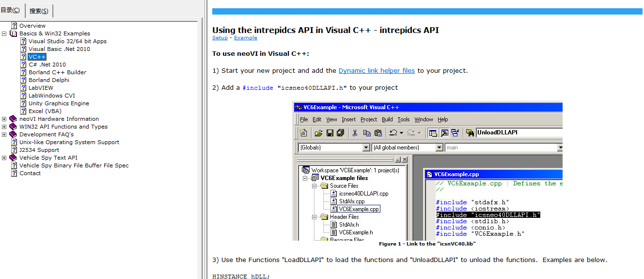Select the VC++ topic in the tree
This screenshot has width=644, height=279.
coord(37,57)
